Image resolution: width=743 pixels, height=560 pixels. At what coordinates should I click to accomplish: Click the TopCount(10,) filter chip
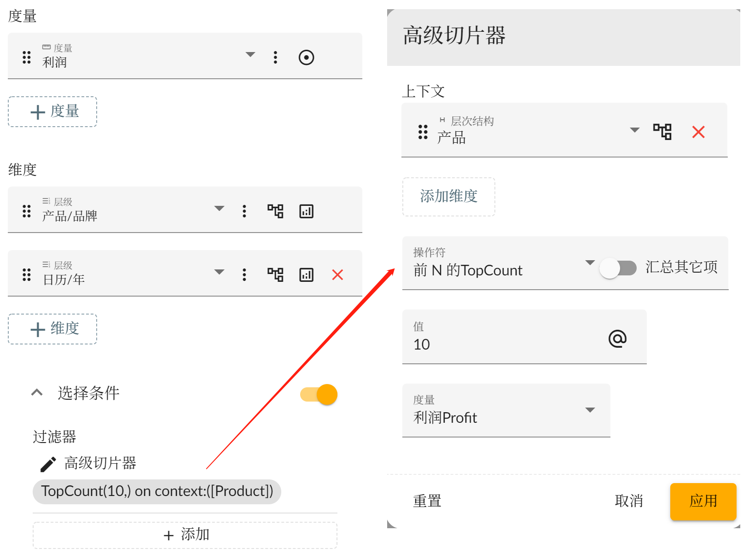pos(157,491)
